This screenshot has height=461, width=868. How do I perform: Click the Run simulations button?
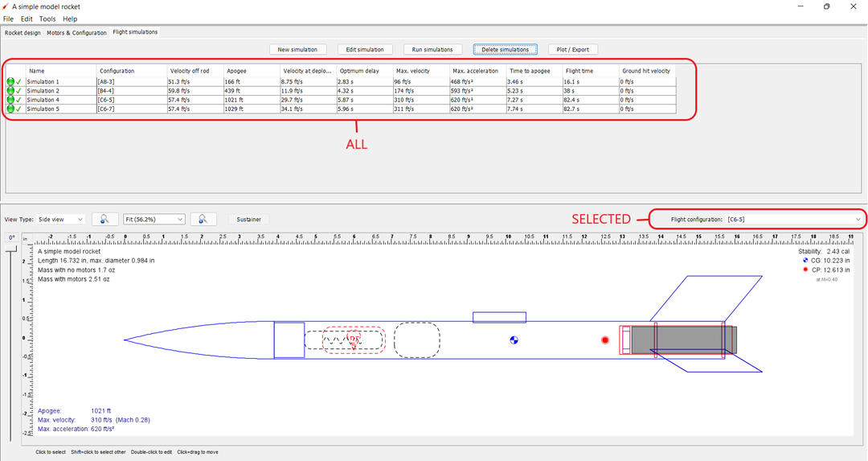(432, 50)
